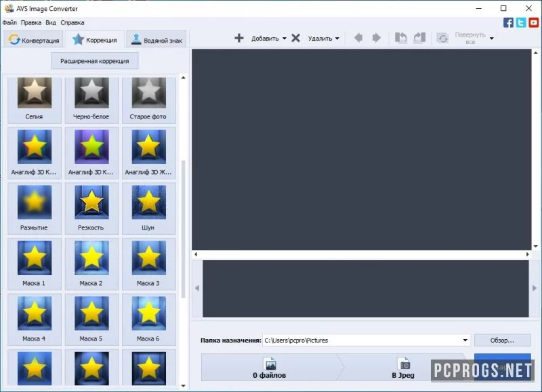Select the Анаглиф 3D Ж... yellow effect
542x392 pixels.
[148, 152]
